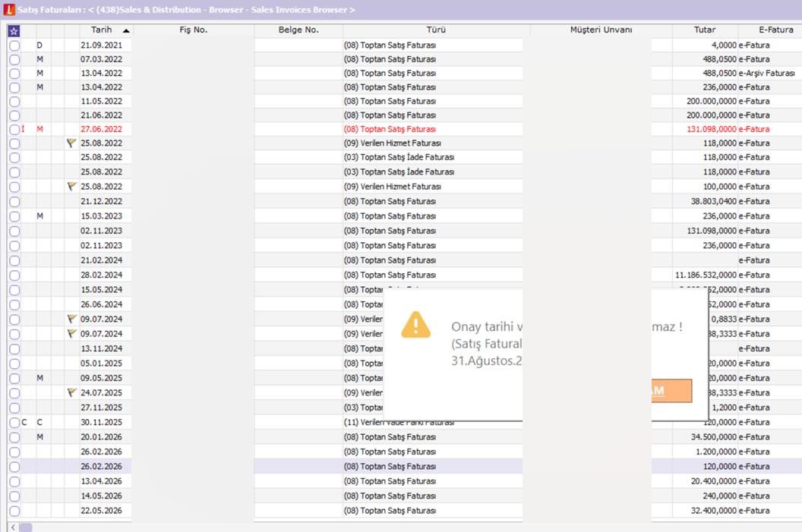Image resolution: width=802 pixels, height=532 pixels.
Task: Click the yellow warning triangle icon in the dialog
Action: point(416,325)
